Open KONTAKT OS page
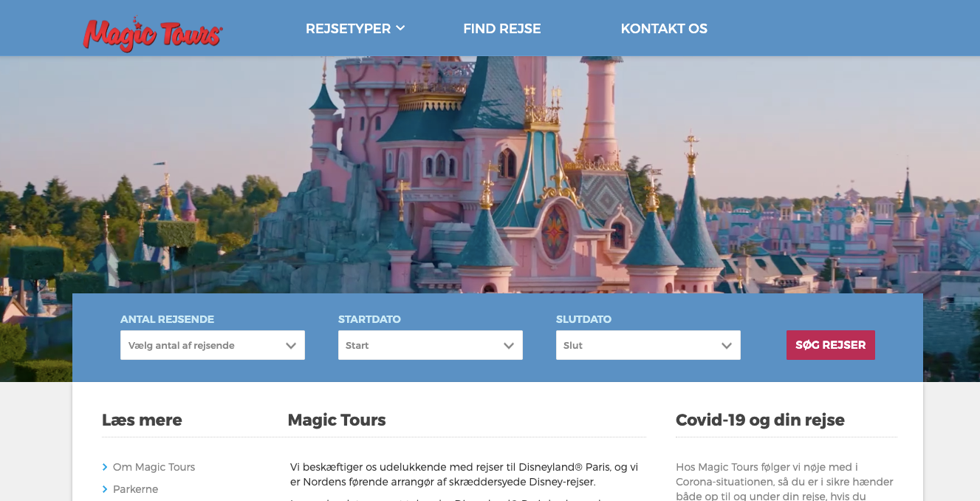Viewport: 980px width, 501px height. click(x=664, y=29)
